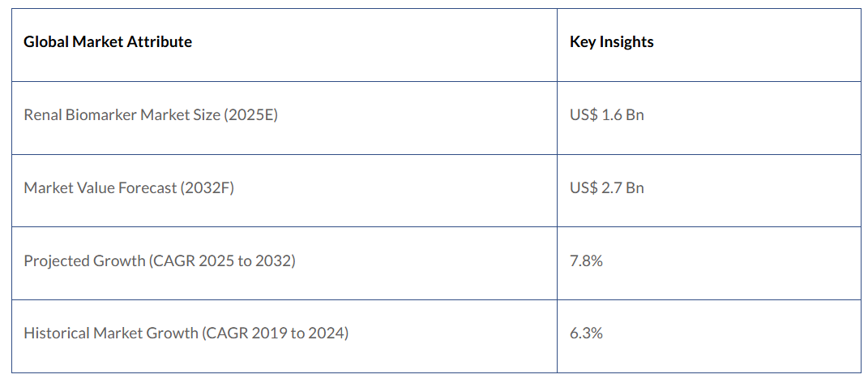Click the 7.8% projected growth value
This screenshot has width=868, height=383.
pyautogui.click(x=586, y=260)
